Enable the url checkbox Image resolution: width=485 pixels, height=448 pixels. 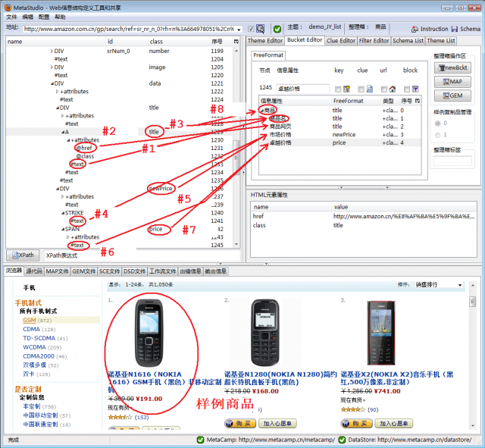(384, 89)
